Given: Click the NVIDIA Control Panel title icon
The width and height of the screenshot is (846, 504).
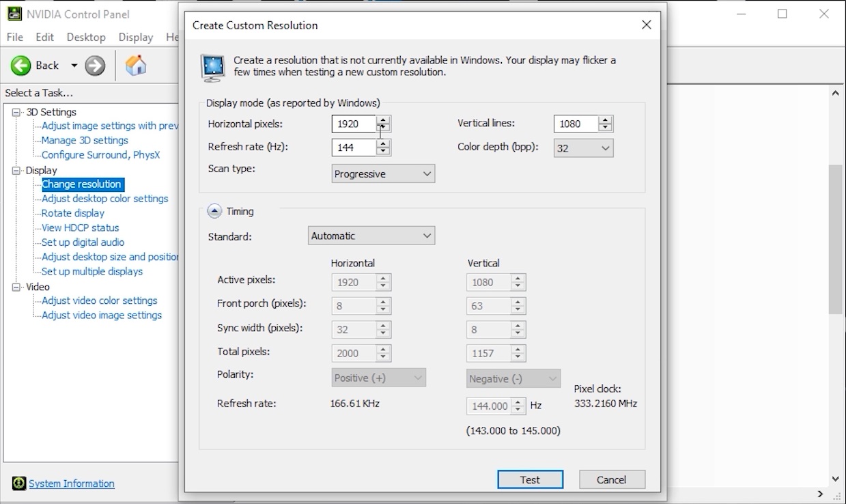Looking at the screenshot, I should click(14, 14).
